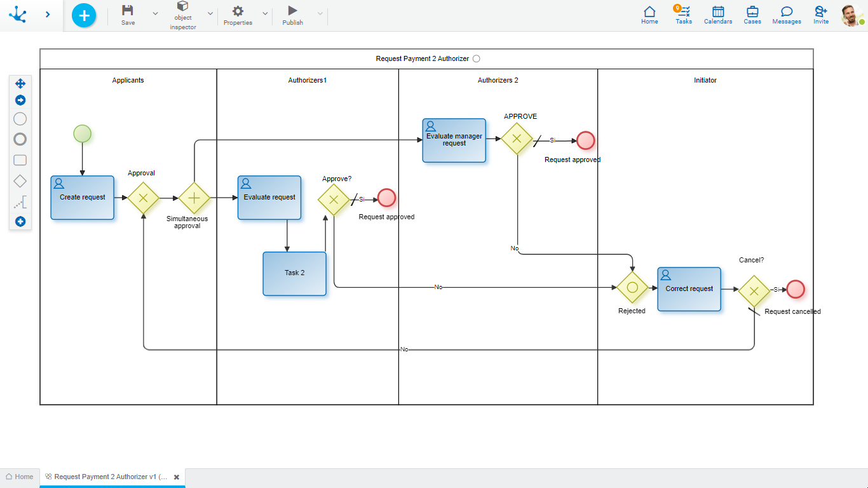This screenshot has height=488, width=868.
Task: Click the Save toolbar button
Action: point(128,15)
